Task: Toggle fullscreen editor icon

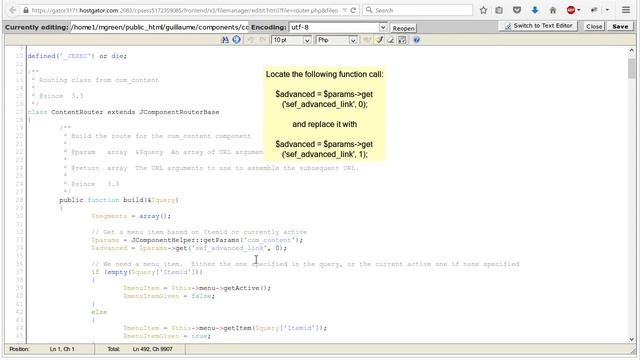Action: point(402,40)
